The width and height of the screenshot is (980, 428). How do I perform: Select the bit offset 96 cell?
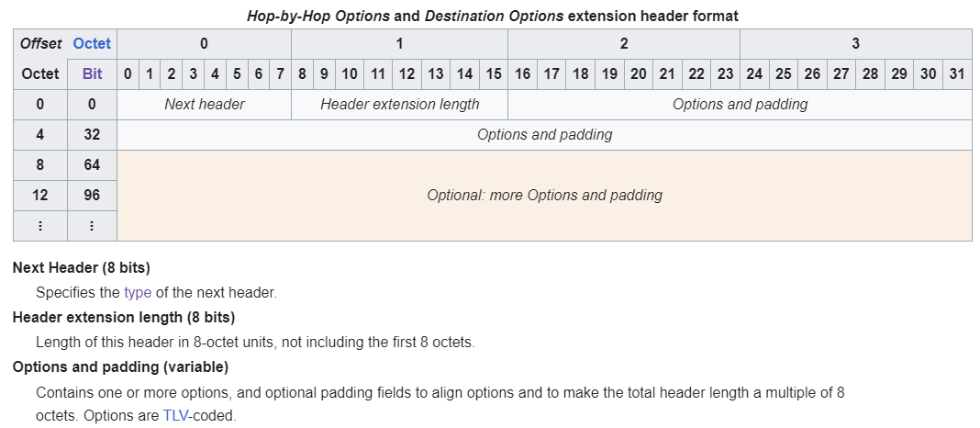pos(92,195)
